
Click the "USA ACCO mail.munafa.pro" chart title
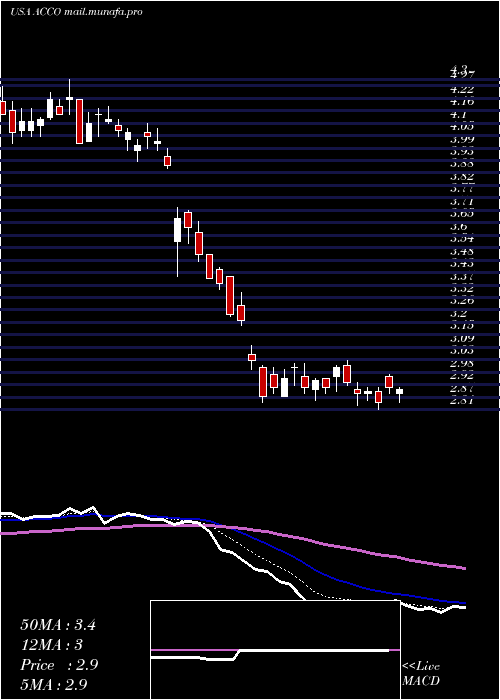76,12
